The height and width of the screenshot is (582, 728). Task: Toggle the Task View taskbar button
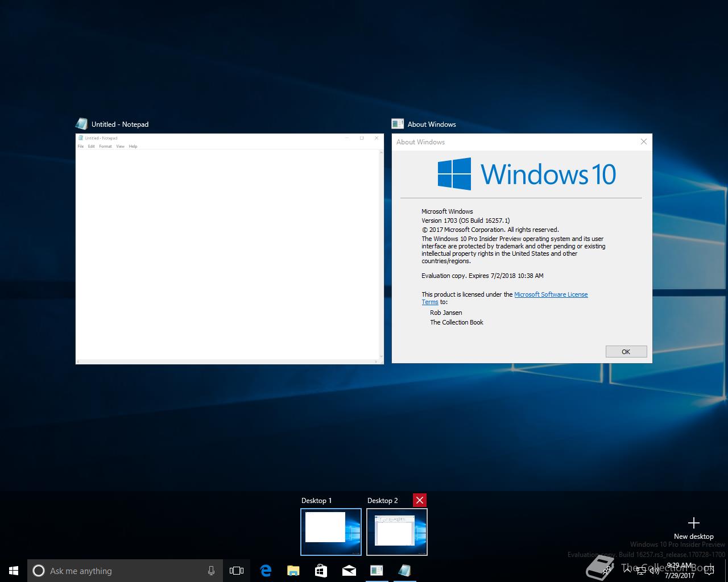pos(237,571)
